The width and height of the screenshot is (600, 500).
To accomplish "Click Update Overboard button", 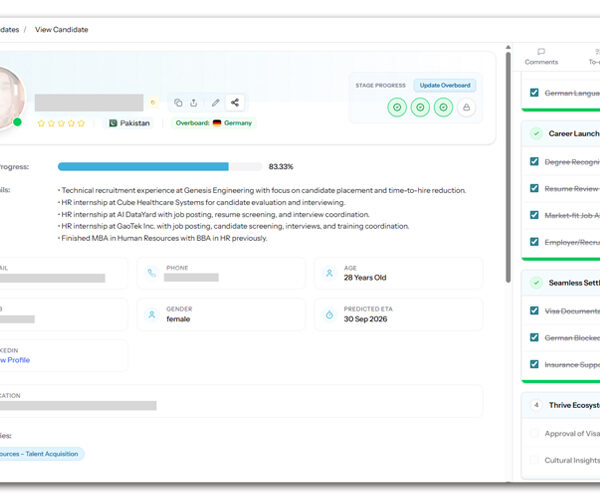I will 445,85.
